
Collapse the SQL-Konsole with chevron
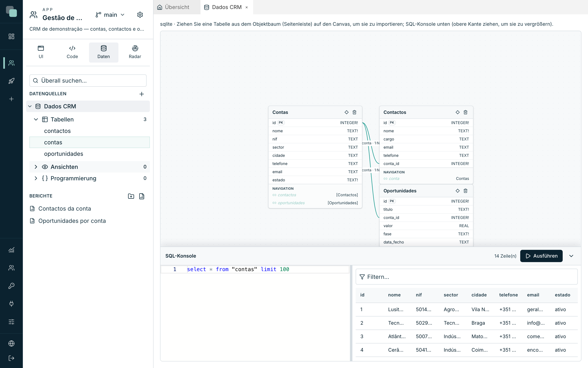(571, 256)
